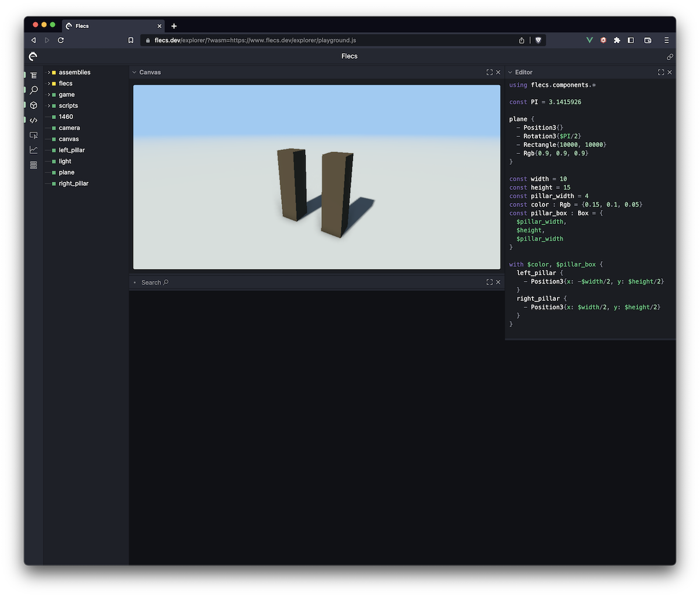Select the query search tool in sidebar
Screen dimensions: 700x597
click(33, 90)
